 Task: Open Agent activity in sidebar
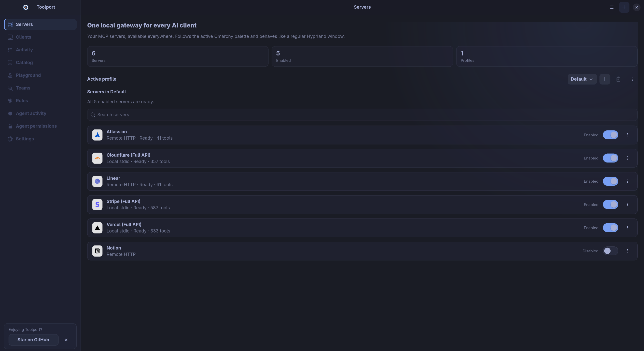40,113
